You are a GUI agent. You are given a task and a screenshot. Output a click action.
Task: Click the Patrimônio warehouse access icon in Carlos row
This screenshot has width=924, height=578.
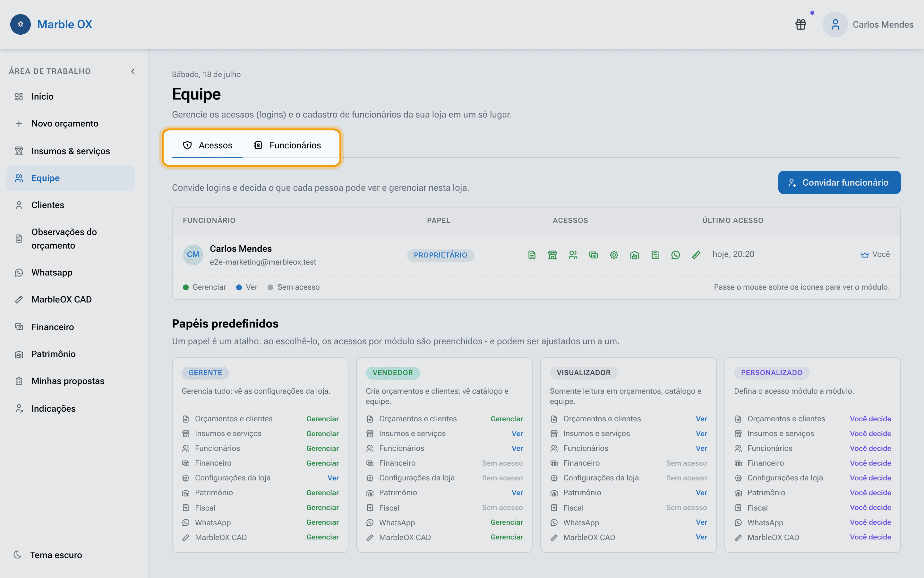pyautogui.click(x=635, y=255)
